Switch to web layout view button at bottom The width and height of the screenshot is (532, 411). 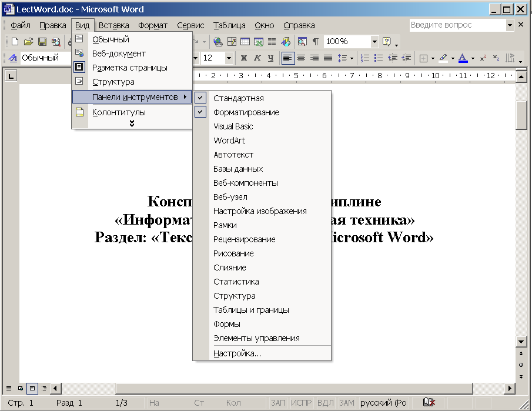point(21,388)
